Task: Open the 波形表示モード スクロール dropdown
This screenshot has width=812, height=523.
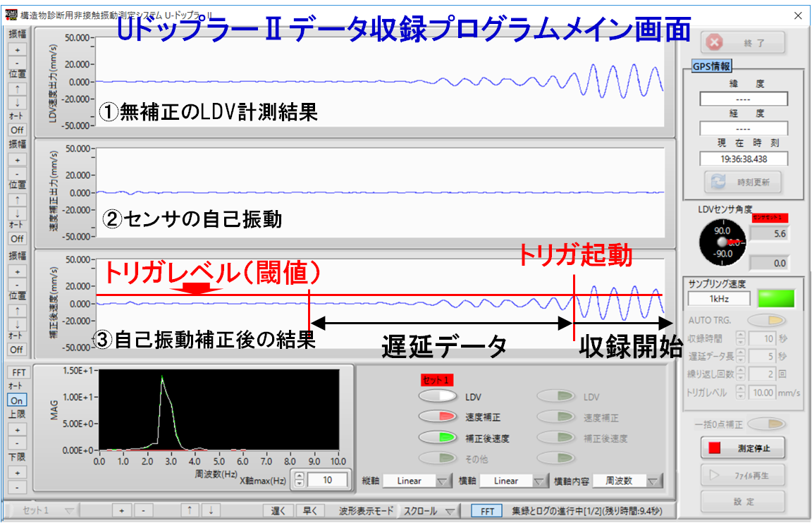Action: coord(428,511)
